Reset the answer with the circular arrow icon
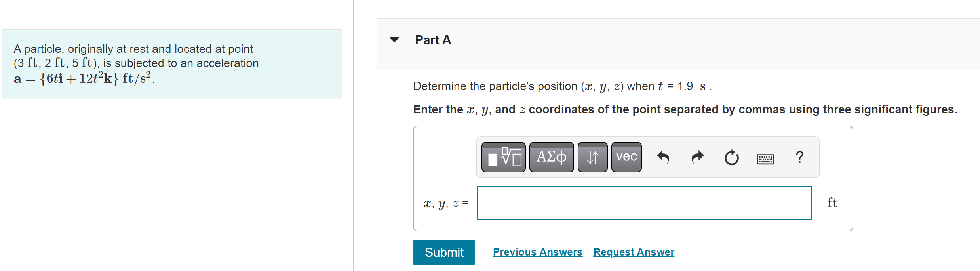Viewport: 980px width, 271px height. pos(731,157)
